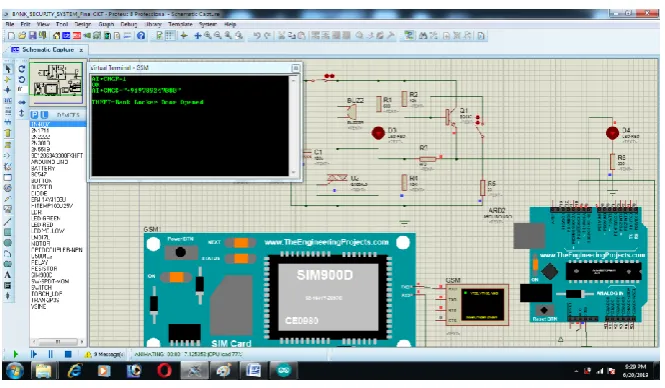The height and width of the screenshot is (388, 665).
Task: Stop the simulation
Action: tap(68, 354)
